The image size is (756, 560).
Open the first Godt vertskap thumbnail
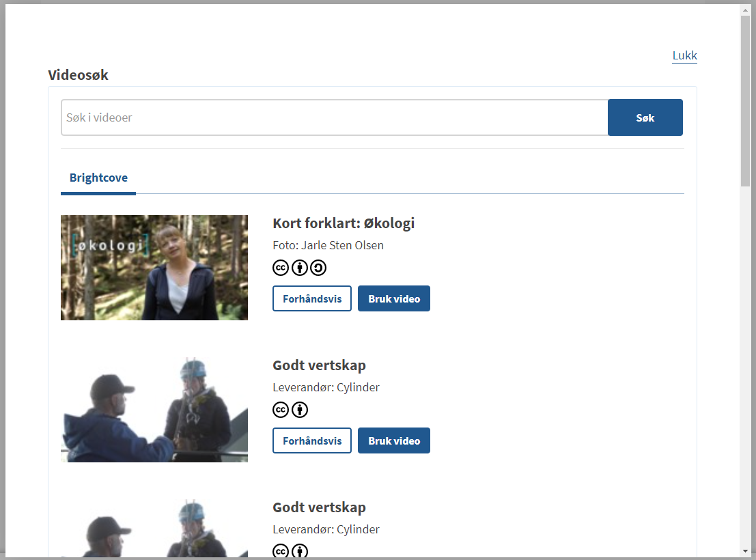coord(154,410)
